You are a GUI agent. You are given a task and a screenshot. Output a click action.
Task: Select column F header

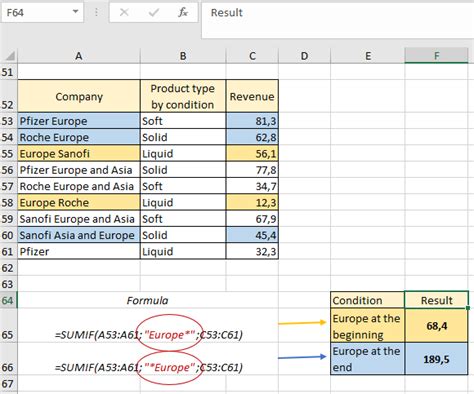point(437,56)
